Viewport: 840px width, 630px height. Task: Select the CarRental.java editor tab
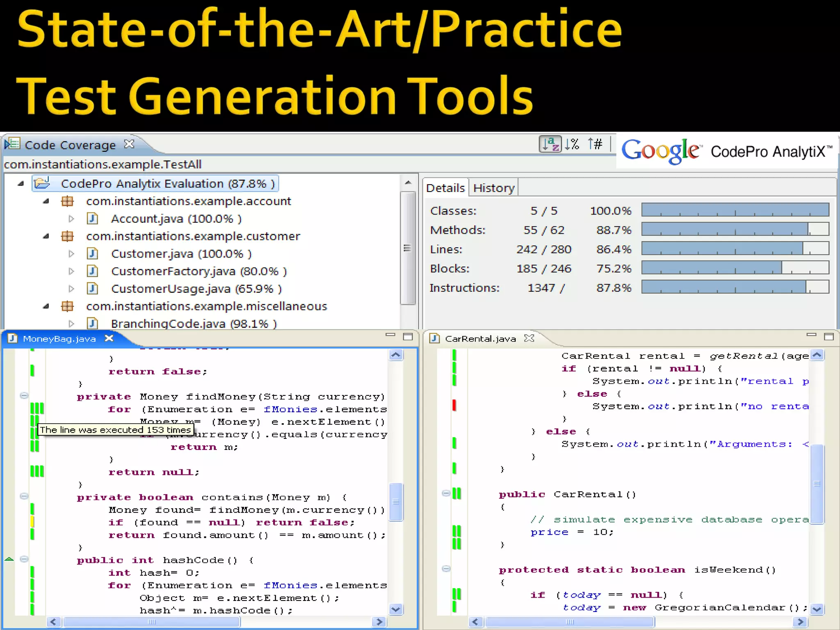pos(480,338)
